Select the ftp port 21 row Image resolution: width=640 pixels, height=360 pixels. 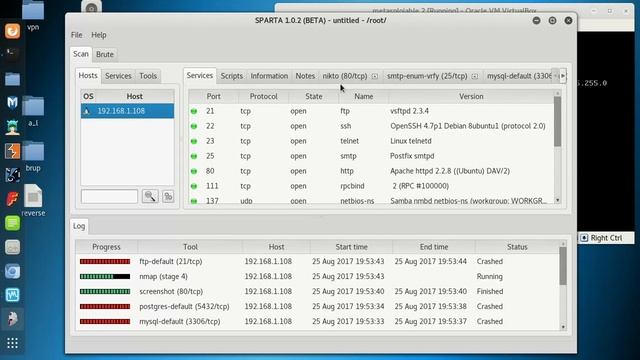[x=371, y=111]
